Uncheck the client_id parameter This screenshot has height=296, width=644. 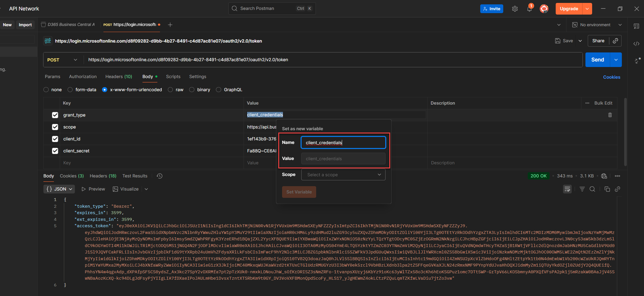[55, 139]
